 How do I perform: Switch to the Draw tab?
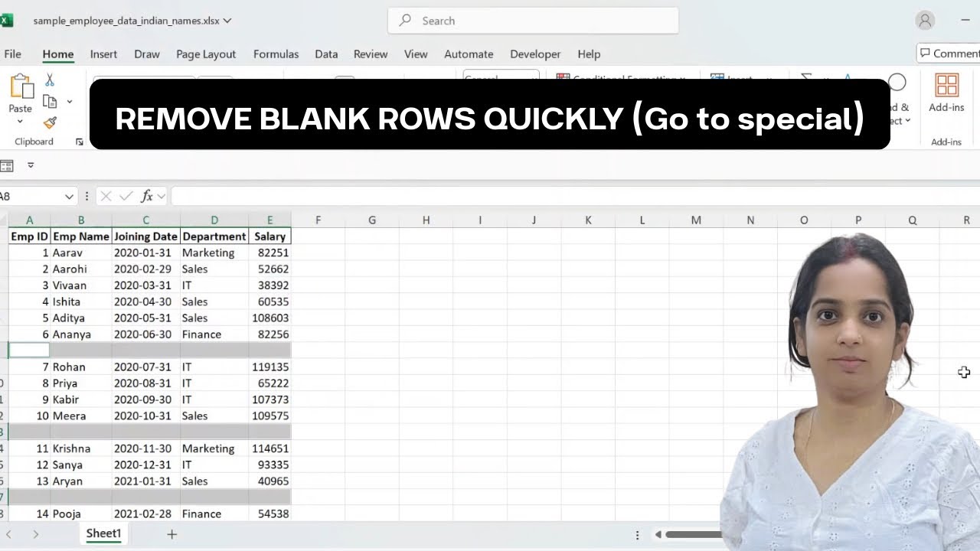point(147,54)
